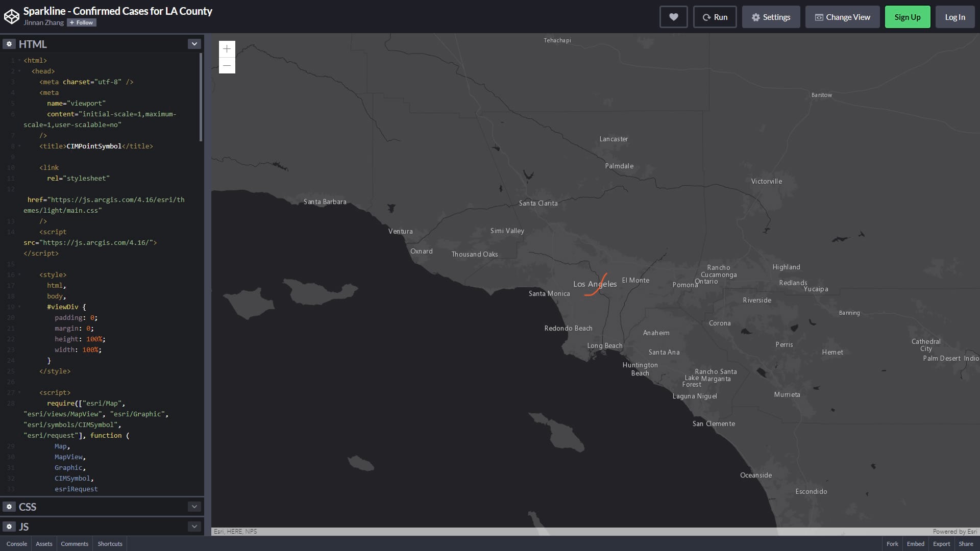Expand the HTML panel dropdown chevron
This screenshot has height=551, width=980.
tap(194, 44)
